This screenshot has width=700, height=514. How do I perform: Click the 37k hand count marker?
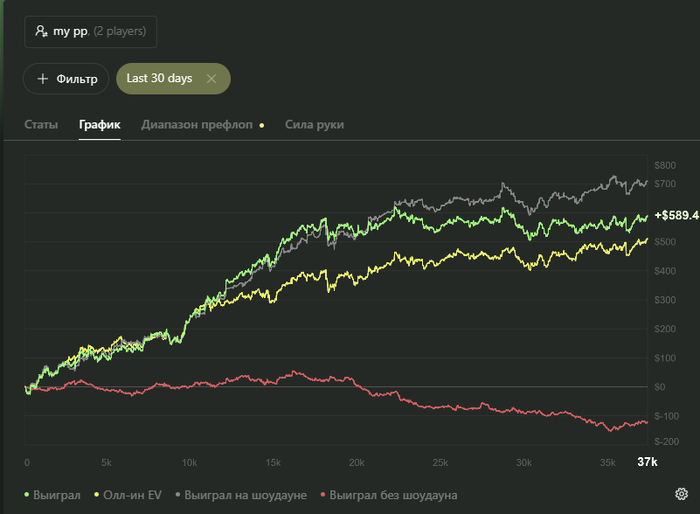click(649, 462)
